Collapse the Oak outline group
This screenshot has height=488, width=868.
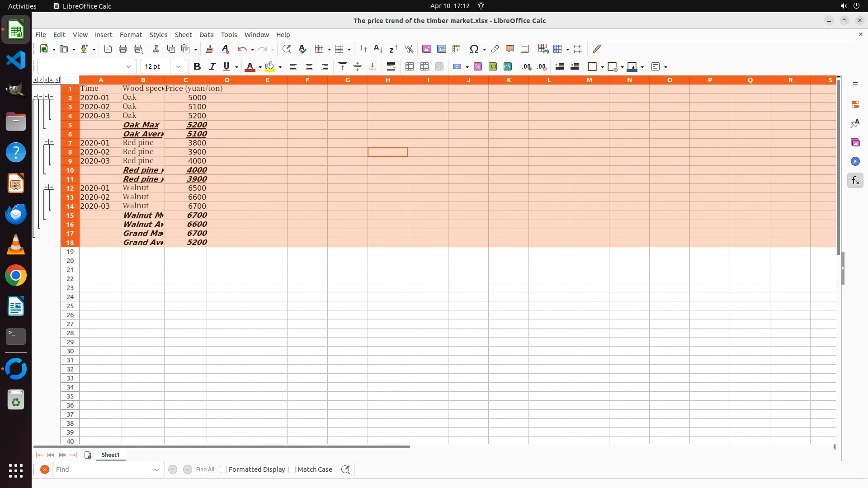(52, 97)
